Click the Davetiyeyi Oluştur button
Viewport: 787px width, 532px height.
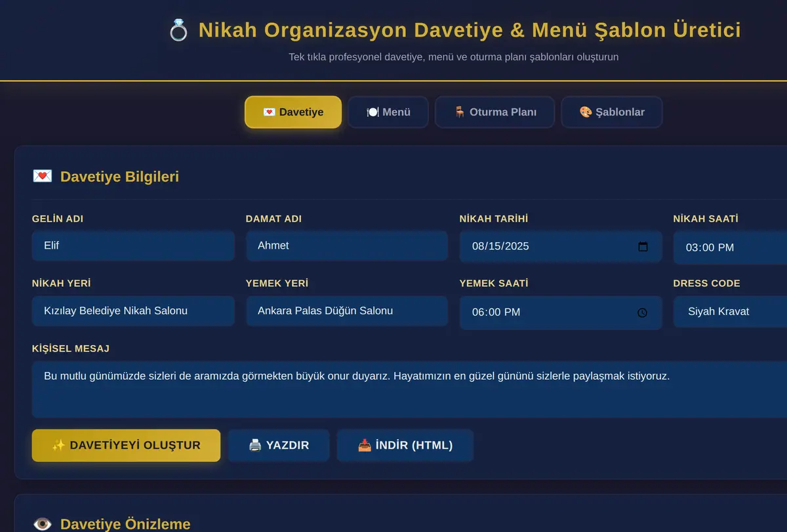coord(126,445)
